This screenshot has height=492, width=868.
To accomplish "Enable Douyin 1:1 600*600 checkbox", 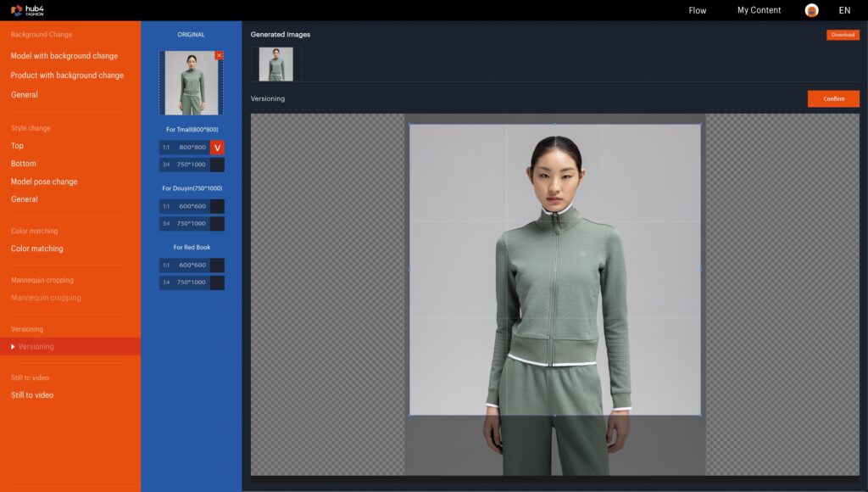I will click(217, 206).
